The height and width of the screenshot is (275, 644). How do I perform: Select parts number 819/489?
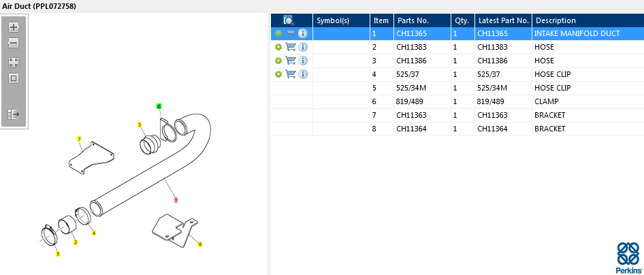click(410, 101)
